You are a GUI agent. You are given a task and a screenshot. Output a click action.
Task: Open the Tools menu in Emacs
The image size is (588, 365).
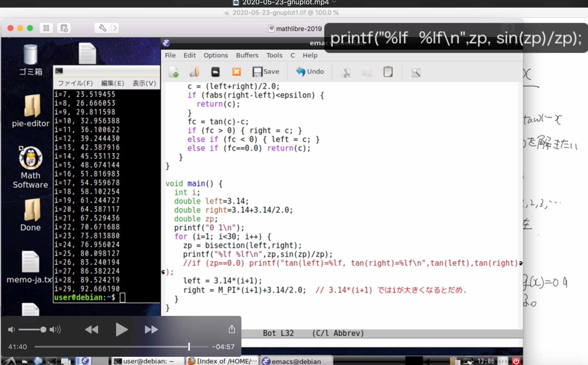[x=274, y=55]
